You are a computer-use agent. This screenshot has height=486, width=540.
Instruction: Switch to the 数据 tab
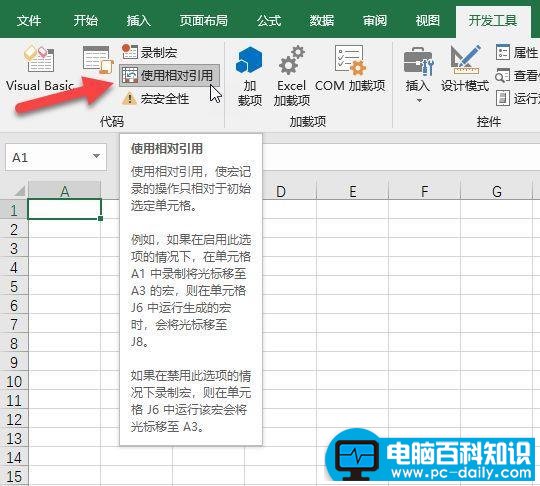[322, 21]
